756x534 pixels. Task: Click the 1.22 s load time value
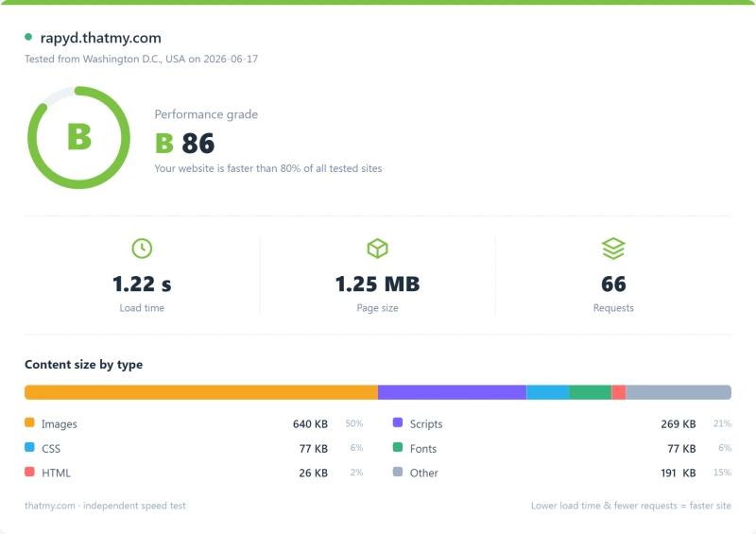(142, 284)
